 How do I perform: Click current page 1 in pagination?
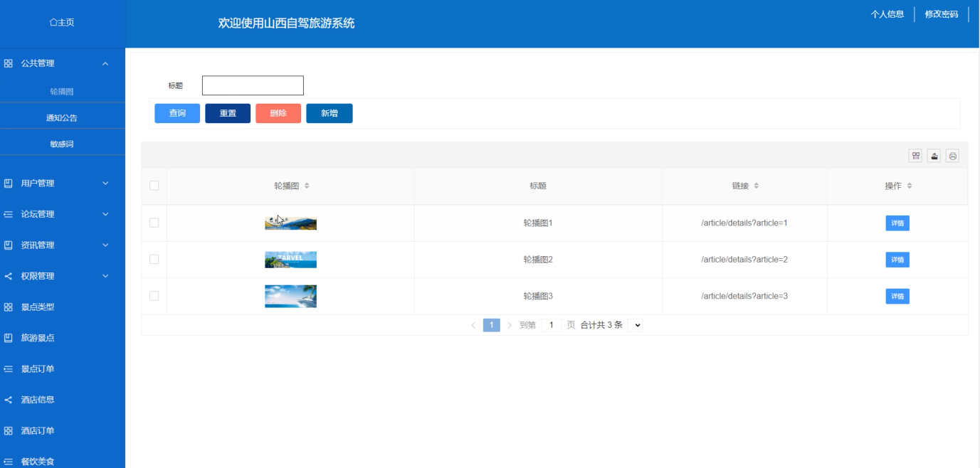(491, 325)
